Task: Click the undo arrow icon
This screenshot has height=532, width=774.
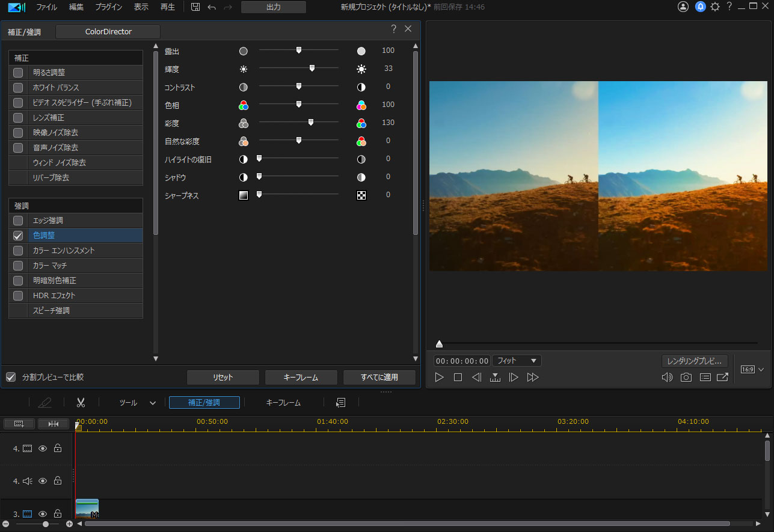Action: 211,7
